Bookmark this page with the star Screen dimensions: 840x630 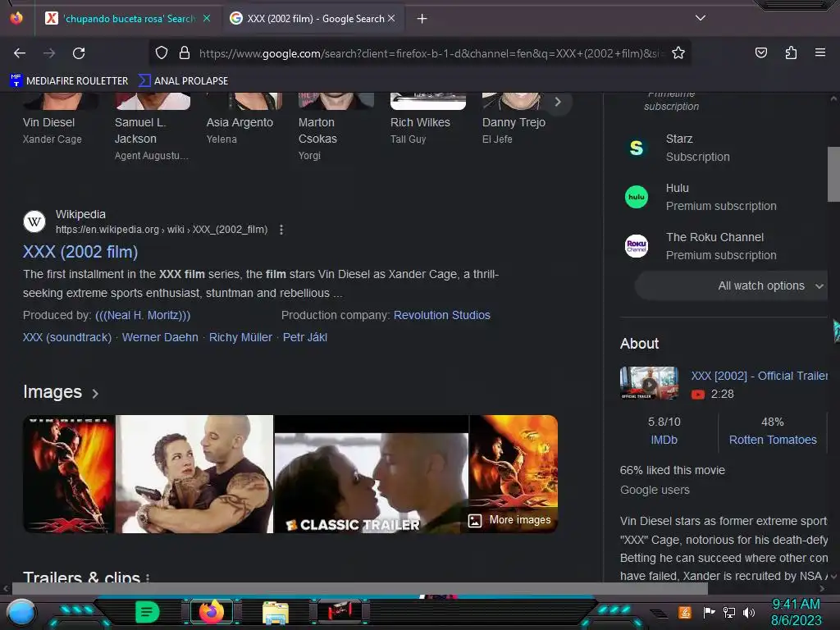click(x=678, y=53)
